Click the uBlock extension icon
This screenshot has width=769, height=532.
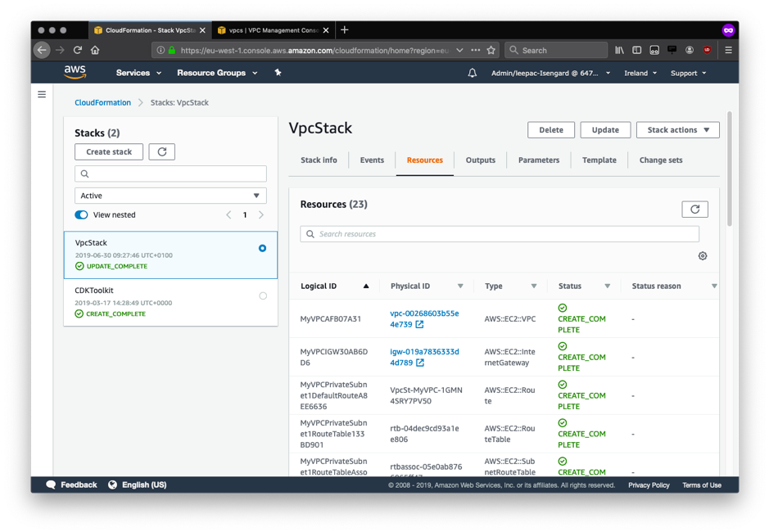tap(707, 50)
